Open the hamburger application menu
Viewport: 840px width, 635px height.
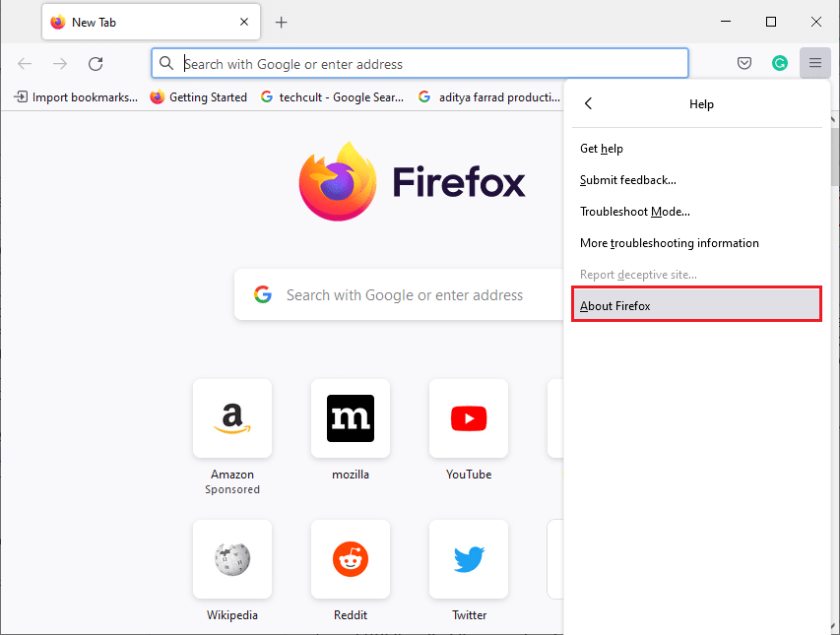pos(814,63)
